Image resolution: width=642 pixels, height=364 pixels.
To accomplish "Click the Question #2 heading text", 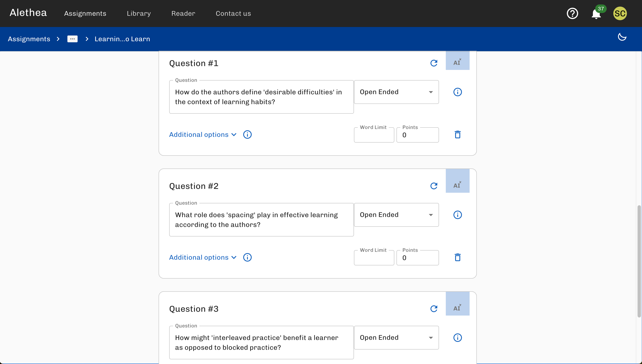I will tap(194, 186).
